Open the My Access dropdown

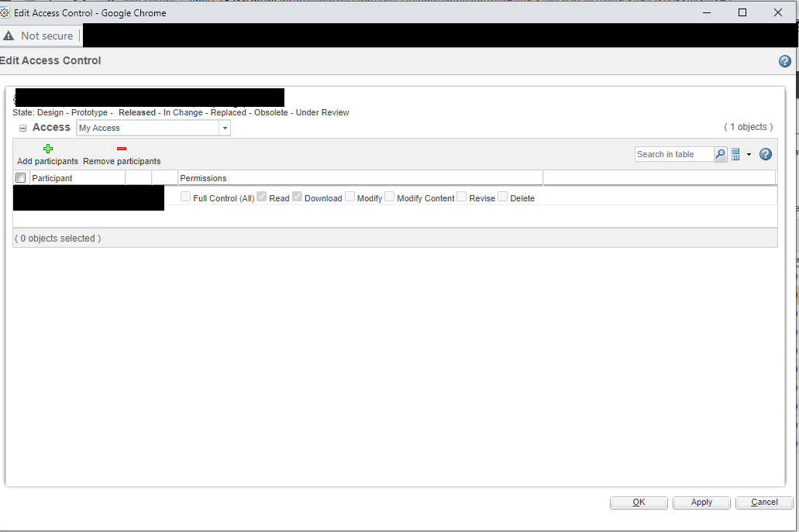(225, 127)
